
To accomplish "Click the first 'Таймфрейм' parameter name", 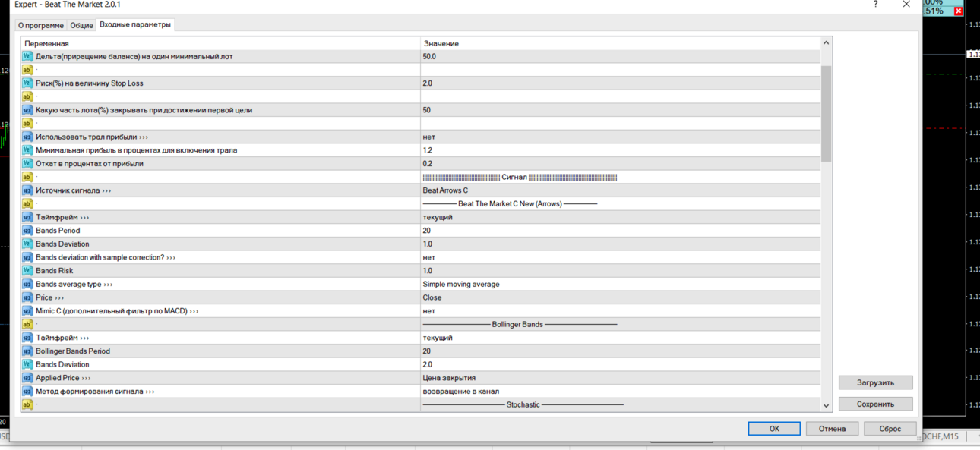I will click(x=62, y=217).
